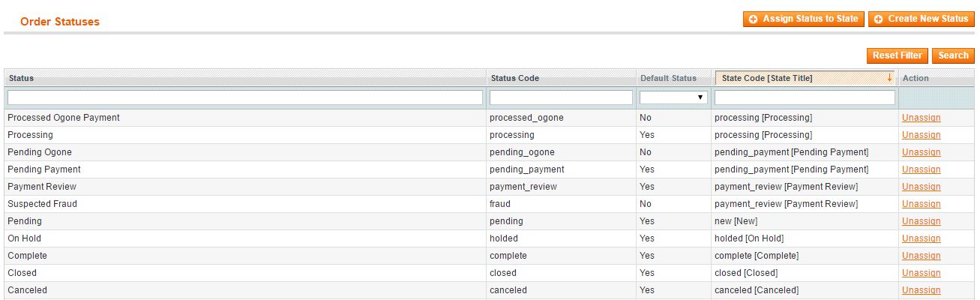
Task: Click plus icon on Create New Status
Action: tap(878, 19)
